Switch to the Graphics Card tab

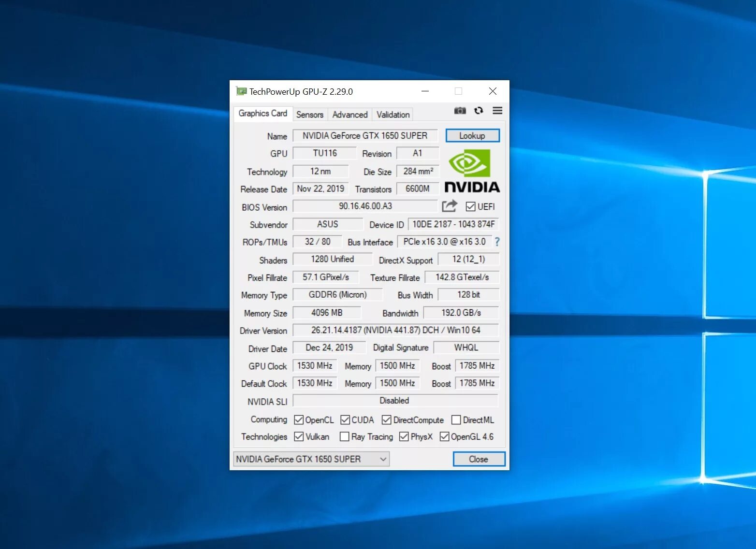tap(263, 113)
